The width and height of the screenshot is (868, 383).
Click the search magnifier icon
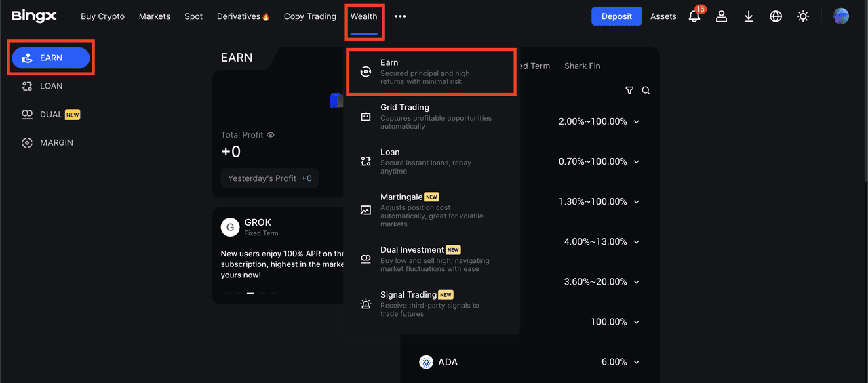(x=646, y=90)
